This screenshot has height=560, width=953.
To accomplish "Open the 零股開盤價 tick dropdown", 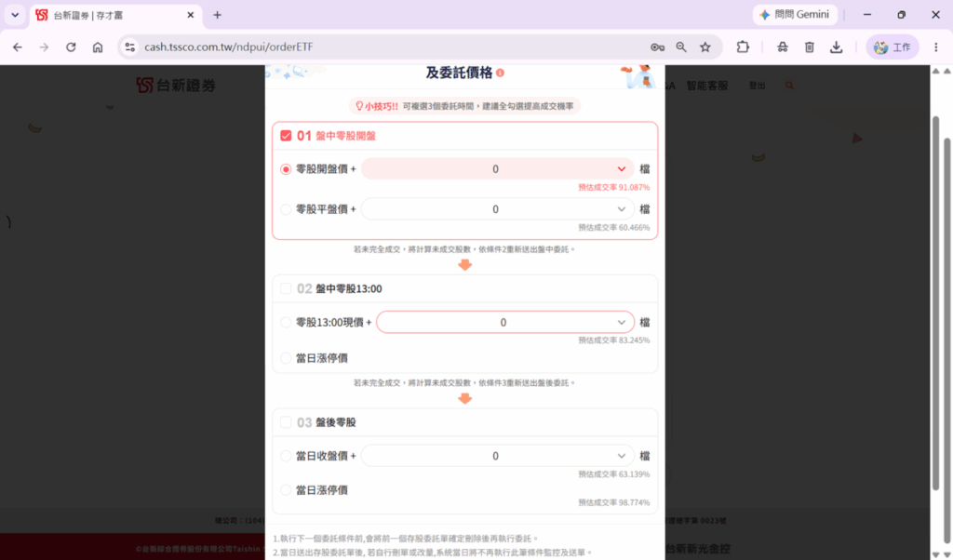I will click(x=498, y=169).
